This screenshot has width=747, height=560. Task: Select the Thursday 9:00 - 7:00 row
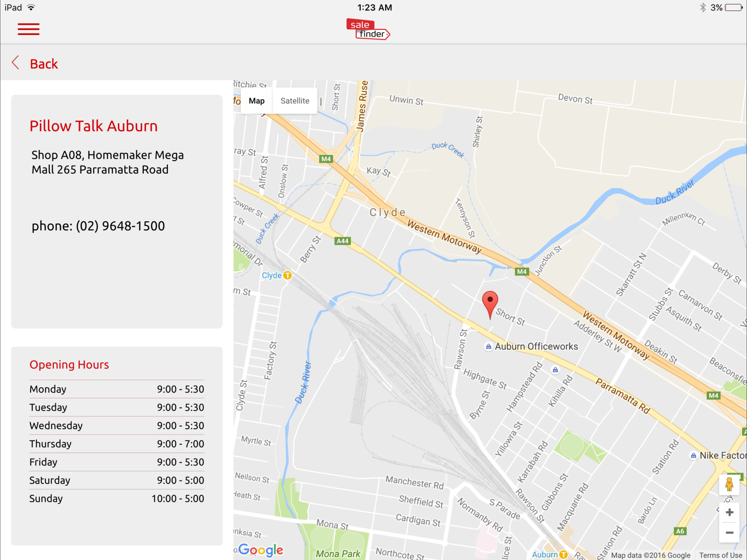(x=117, y=444)
